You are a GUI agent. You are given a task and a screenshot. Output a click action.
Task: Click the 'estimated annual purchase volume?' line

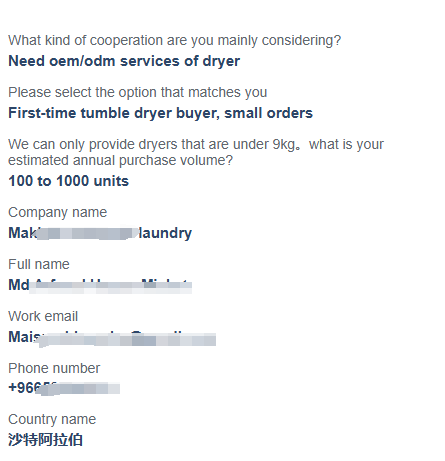pyautogui.click(x=120, y=160)
